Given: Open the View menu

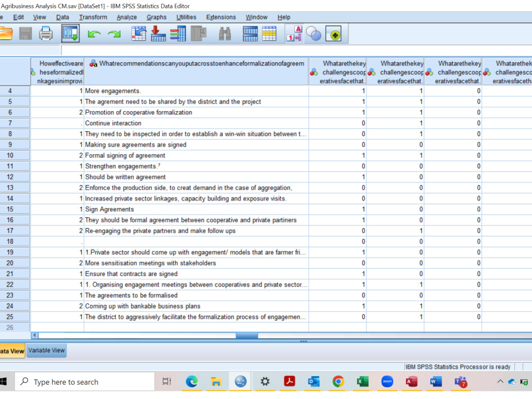Looking at the screenshot, I should click(39, 17).
